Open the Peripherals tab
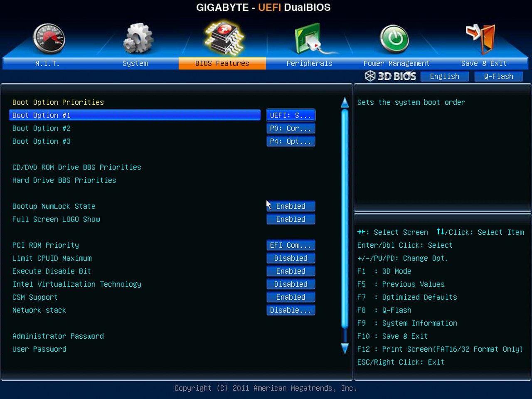This screenshot has width=532, height=399. click(310, 64)
